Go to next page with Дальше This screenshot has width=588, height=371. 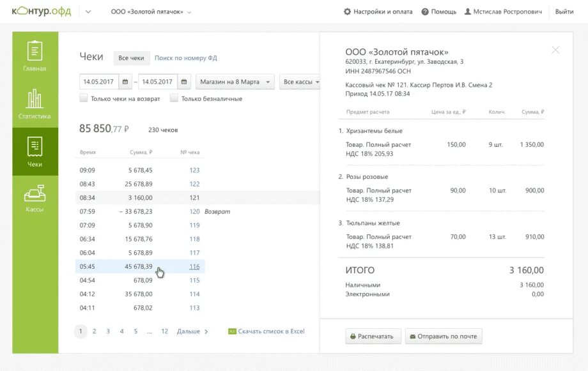point(192,331)
